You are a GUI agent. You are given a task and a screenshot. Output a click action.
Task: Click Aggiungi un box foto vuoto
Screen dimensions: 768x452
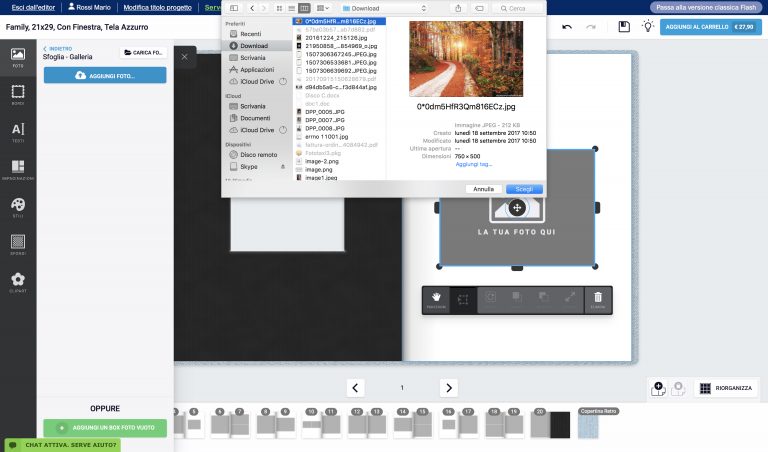105,428
